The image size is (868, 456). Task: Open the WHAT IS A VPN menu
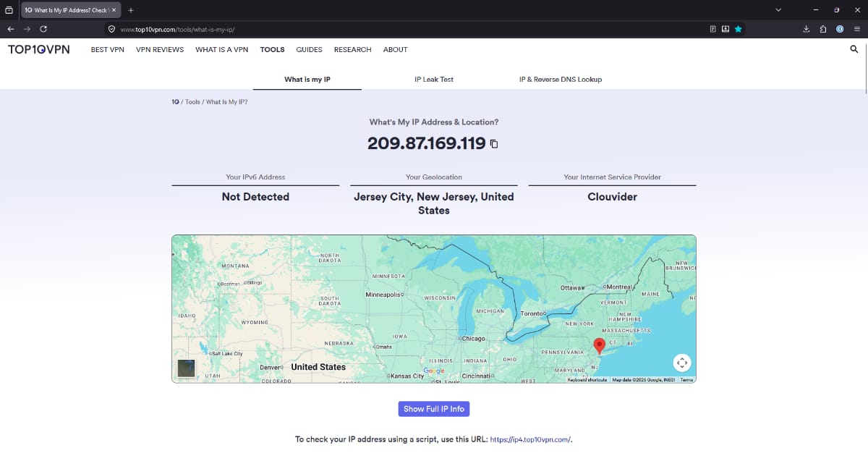(222, 50)
